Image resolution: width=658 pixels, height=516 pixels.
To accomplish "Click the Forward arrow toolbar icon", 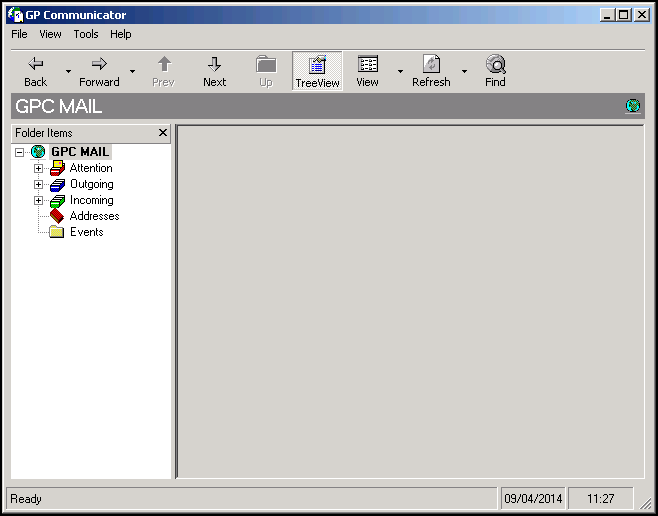I will click(99, 65).
